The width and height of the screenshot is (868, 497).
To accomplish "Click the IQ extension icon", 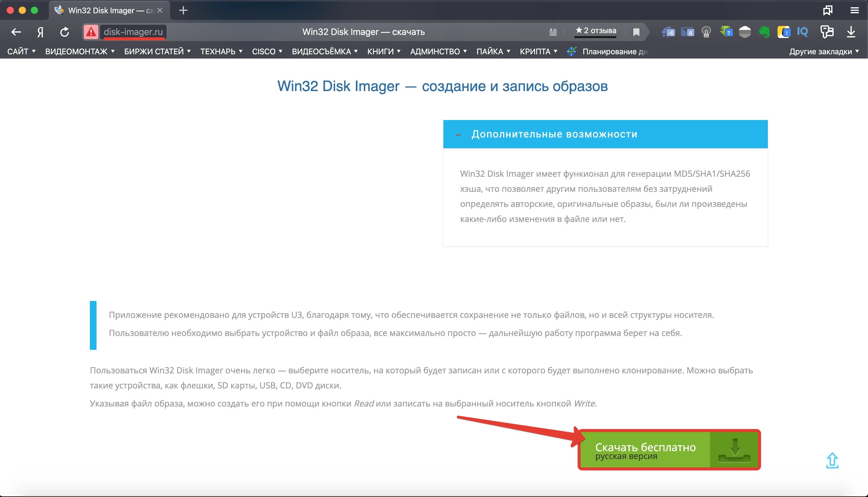I will point(803,32).
